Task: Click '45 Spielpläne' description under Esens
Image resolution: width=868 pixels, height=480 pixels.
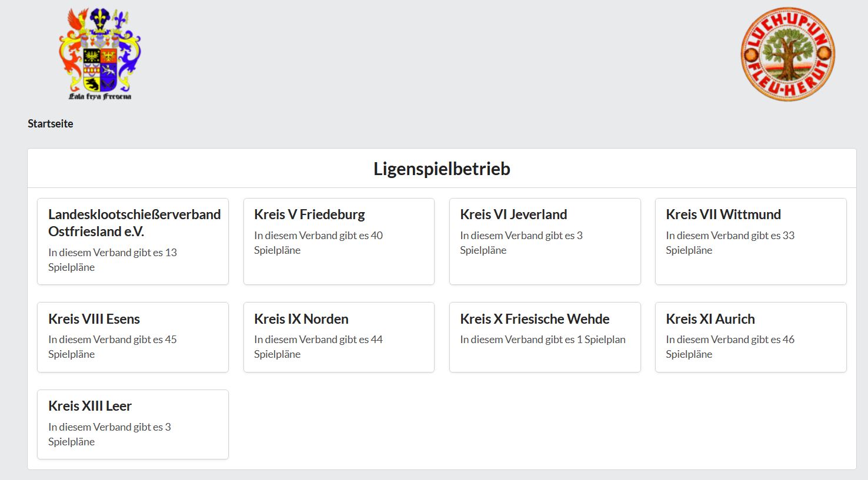Action: click(x=112, y=347)
